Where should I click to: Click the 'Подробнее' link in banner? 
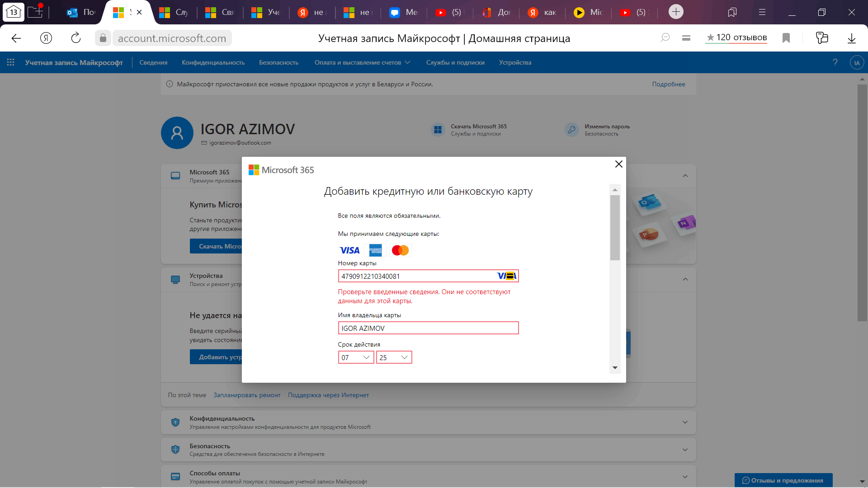click(668, 84)
